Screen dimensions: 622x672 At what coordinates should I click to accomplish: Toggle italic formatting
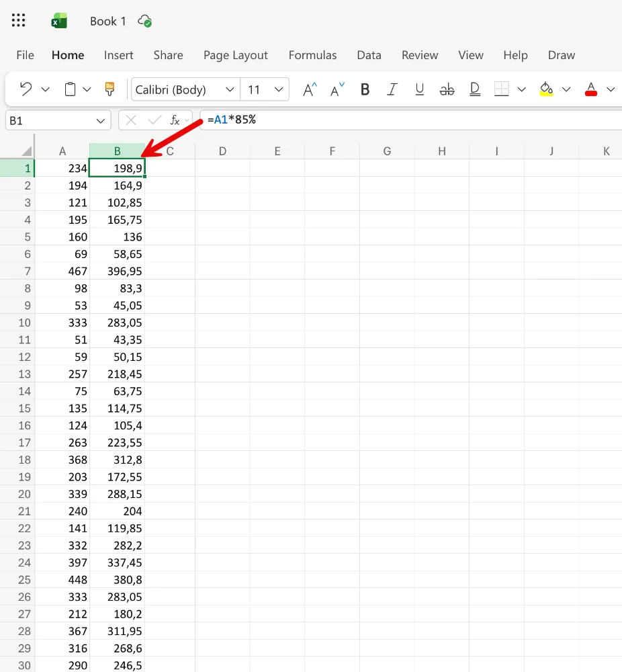tap(392, 89)
